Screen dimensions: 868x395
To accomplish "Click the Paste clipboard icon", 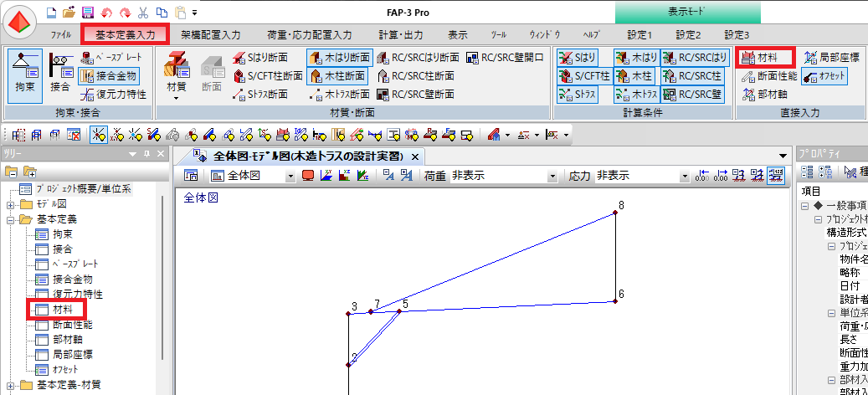I will pyautogui.click(x=180, y=12).
